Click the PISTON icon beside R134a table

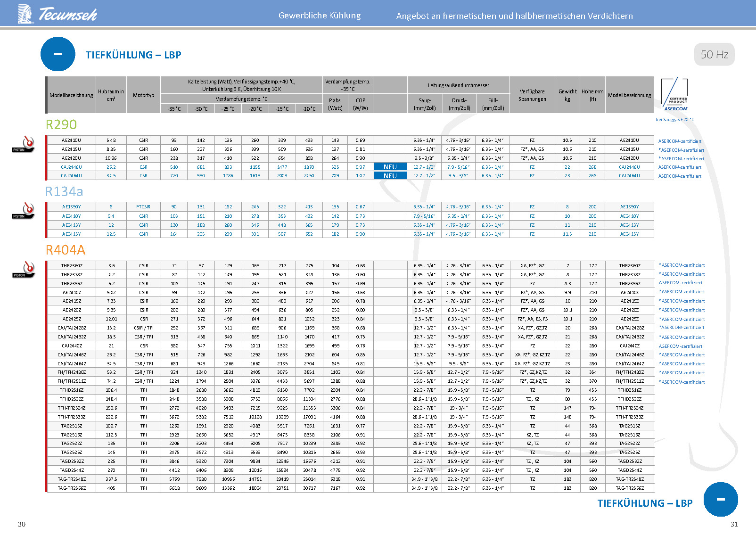[x=24, y=211]
